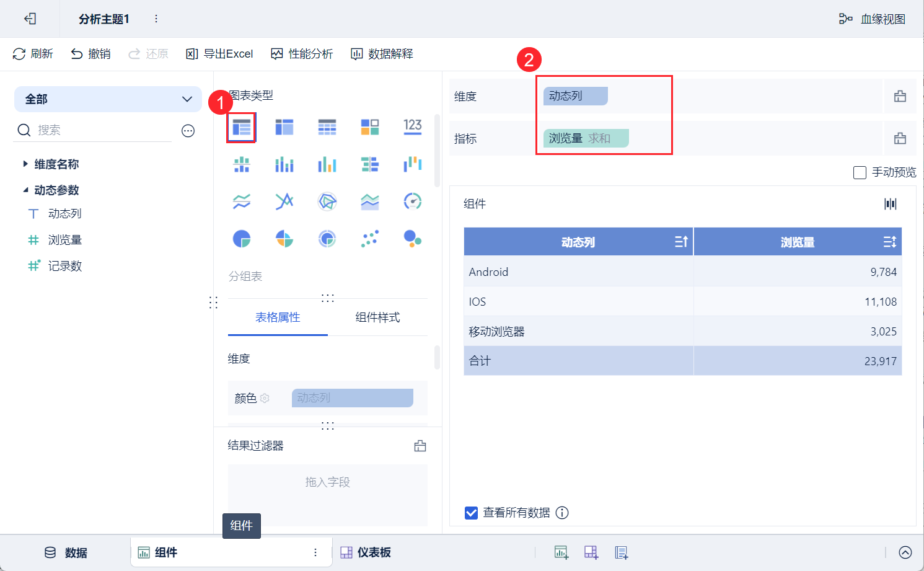
Task: Click the 动态列 pill in 颜色 property
Action: point(353,398)
